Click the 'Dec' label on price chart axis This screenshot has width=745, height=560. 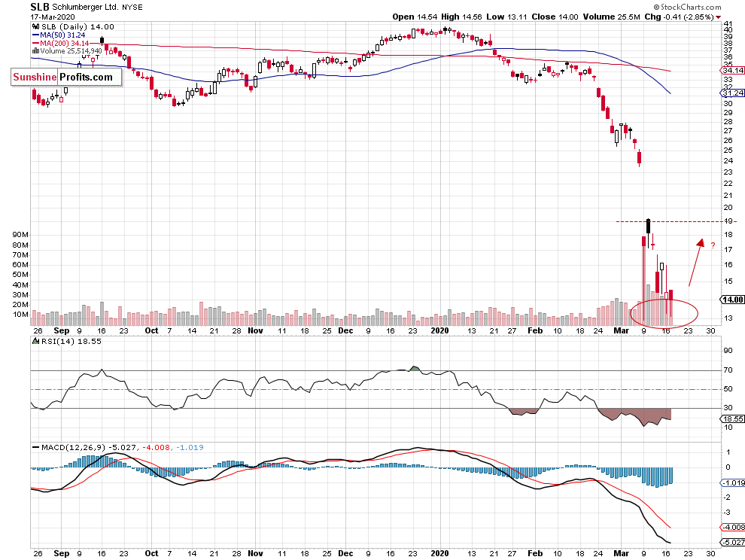345,330
